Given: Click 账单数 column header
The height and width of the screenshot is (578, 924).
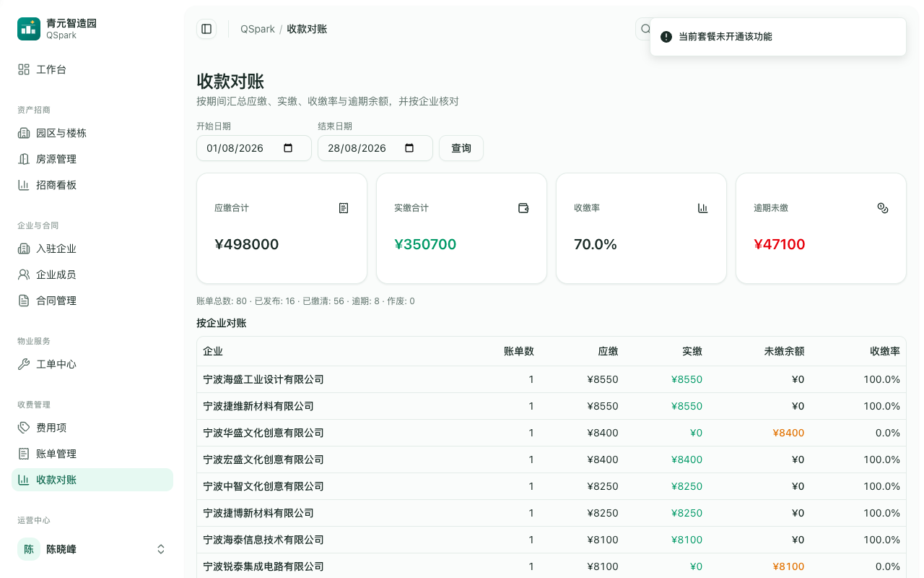Looking at the screenshot, I should coord(519,351).
